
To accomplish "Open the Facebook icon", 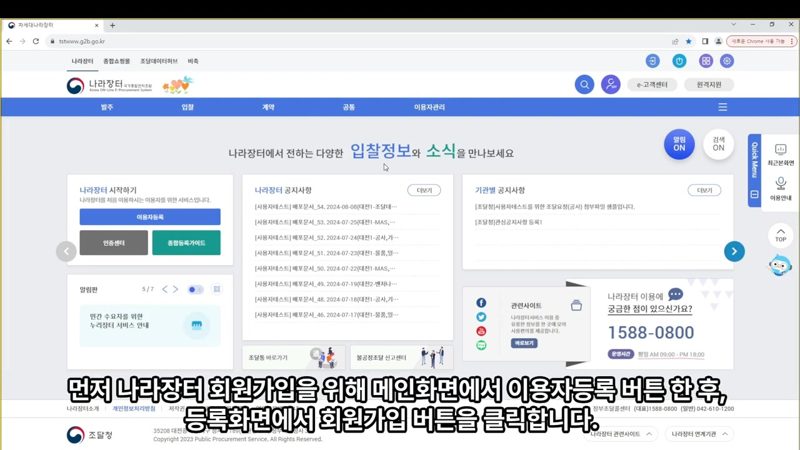I will click(x=481, y=303).
